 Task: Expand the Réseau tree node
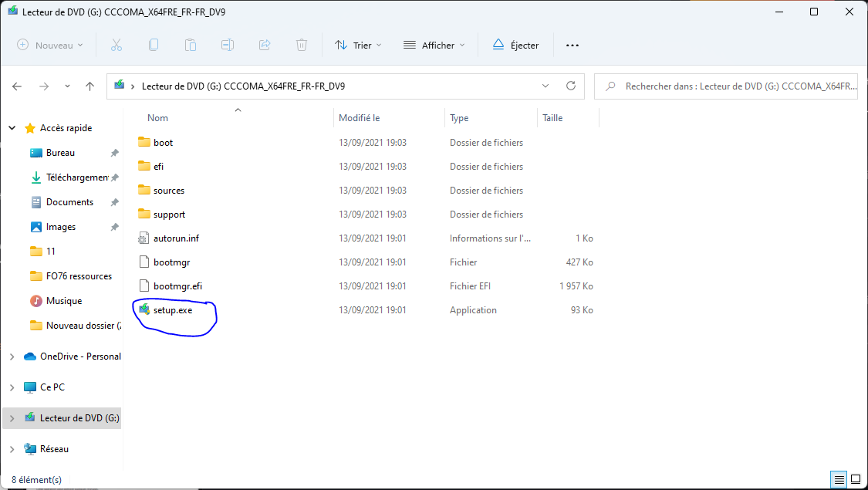(12, 449)
